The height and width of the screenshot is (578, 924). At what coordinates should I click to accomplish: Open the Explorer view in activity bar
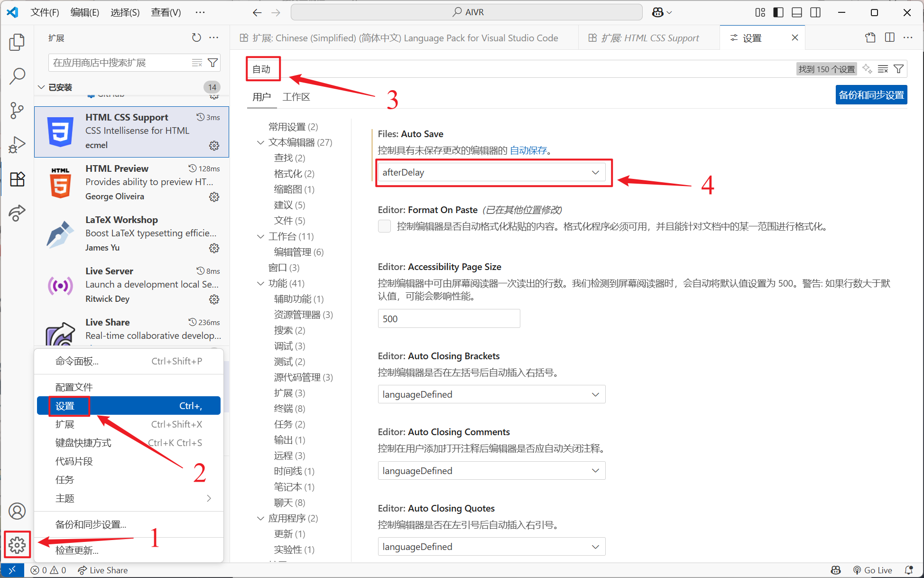coord(17,42)
